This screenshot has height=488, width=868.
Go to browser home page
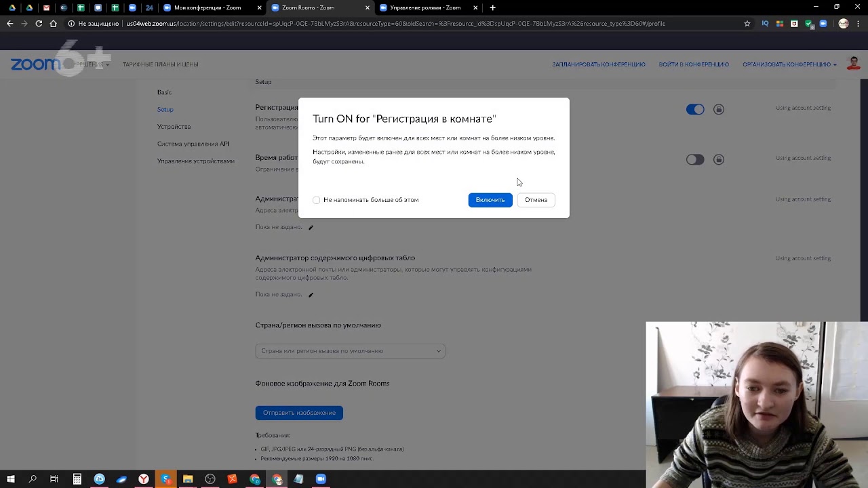[53, 24]
